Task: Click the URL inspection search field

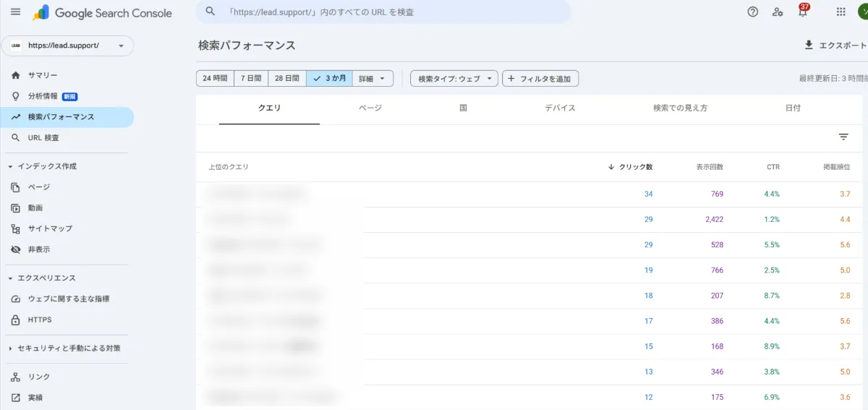Action: [383, 12]
